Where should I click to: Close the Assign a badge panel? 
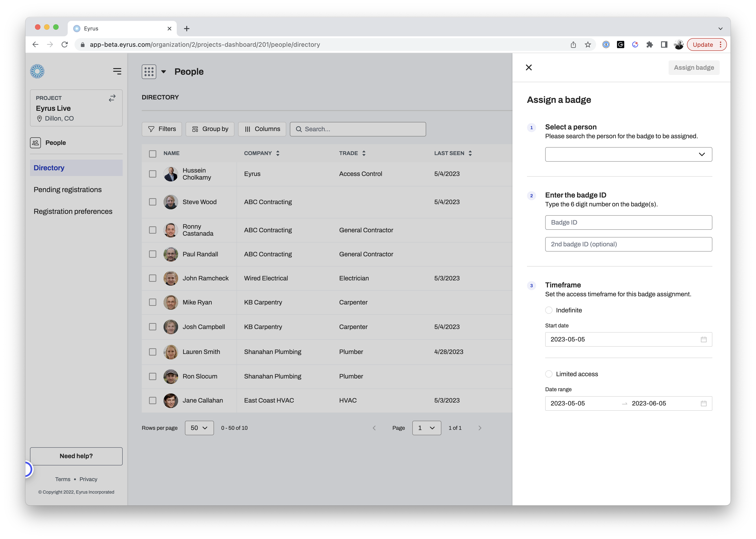[x=529, y=68]
